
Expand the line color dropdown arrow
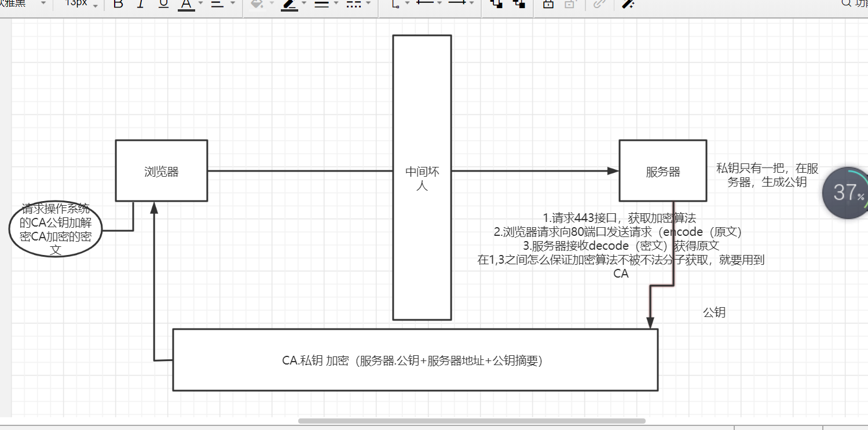pos(304,3)
